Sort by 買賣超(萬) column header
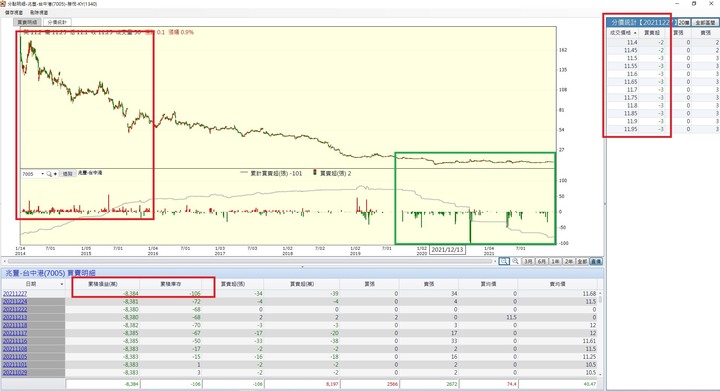The width and height of the screenshot is (720, 391). [302, 284]
